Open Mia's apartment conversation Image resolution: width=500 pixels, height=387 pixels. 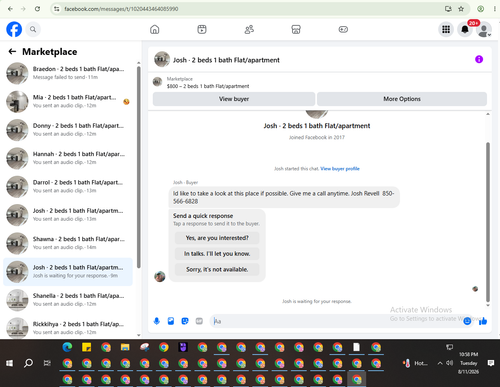pos(68,101)
